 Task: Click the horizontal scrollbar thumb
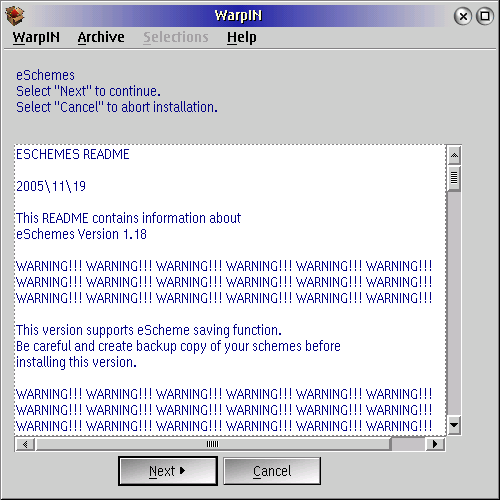pos(213,444)
